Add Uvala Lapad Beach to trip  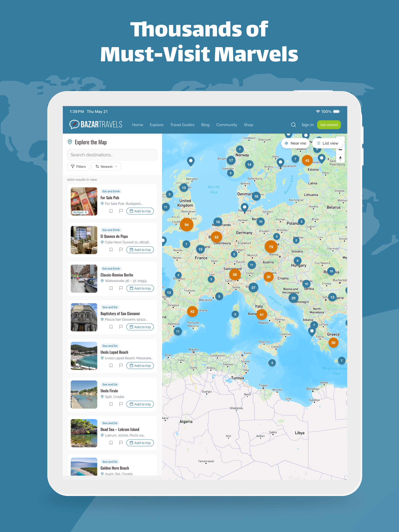pyautogui.click(x=140, y=366)
